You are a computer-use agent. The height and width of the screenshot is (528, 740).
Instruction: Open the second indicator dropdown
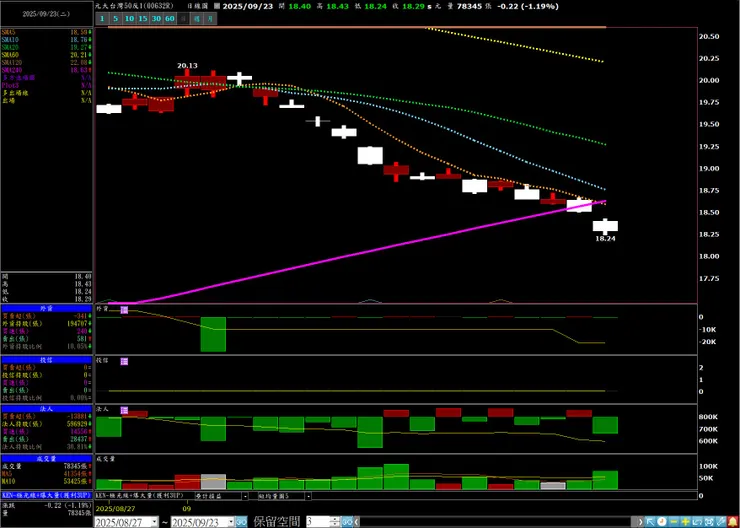pos(308,496)
